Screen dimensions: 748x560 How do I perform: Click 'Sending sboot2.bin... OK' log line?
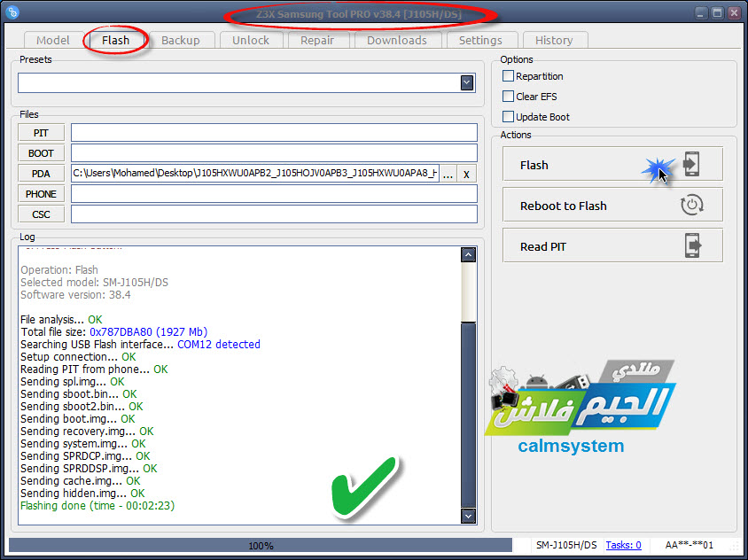point(82,407)
